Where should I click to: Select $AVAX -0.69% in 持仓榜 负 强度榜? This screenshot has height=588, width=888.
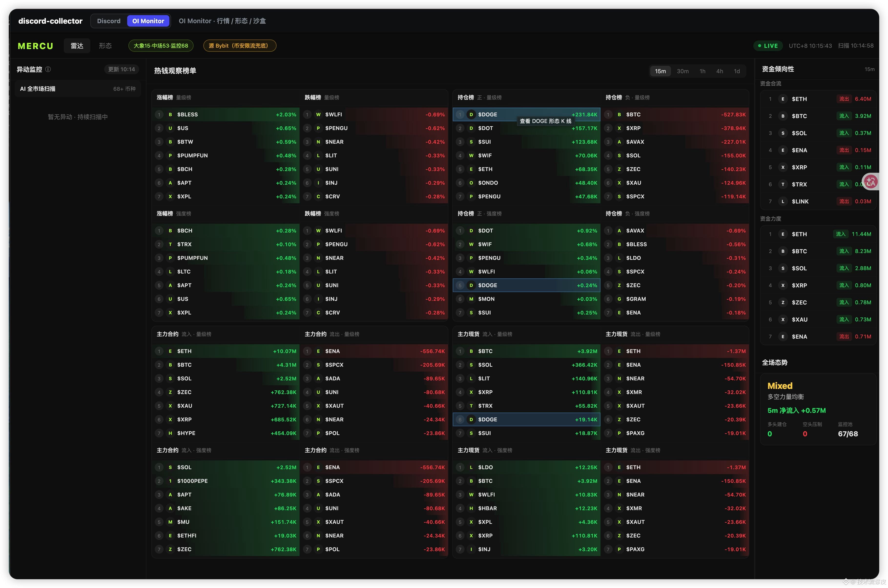pyautogui.click(x=675, y=231)
